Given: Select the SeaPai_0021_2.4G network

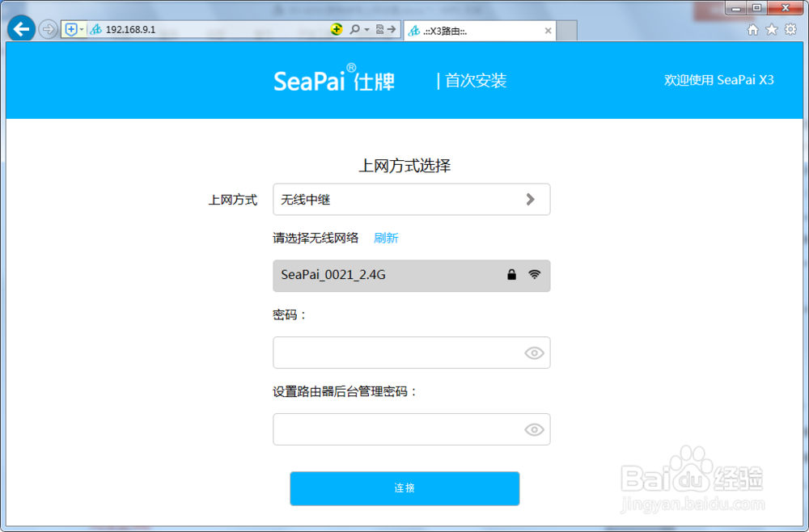Looking at the screenshot, I should pos(411,275).
